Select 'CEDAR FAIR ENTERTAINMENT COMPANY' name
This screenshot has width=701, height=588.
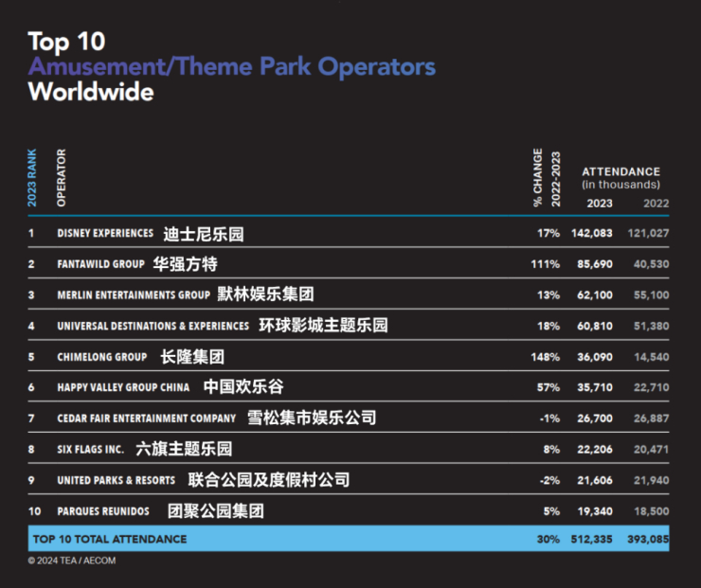point(146,419)
